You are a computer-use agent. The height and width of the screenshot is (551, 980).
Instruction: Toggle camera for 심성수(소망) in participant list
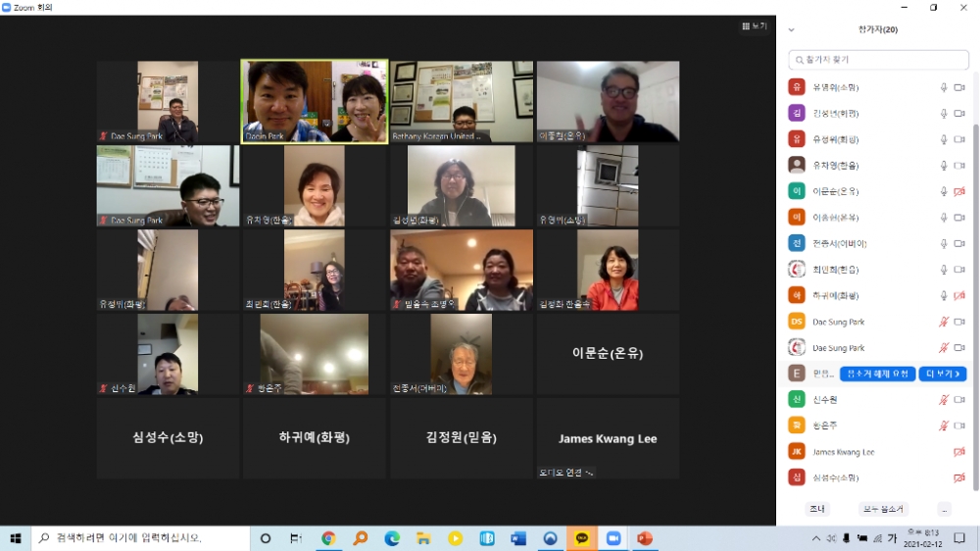[x=959, y=477]
